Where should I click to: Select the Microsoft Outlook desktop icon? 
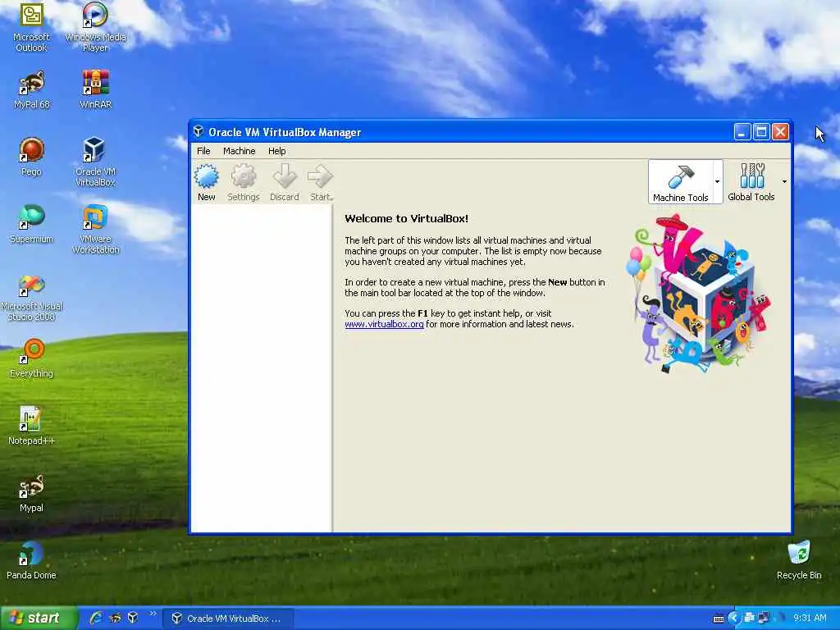31,28
